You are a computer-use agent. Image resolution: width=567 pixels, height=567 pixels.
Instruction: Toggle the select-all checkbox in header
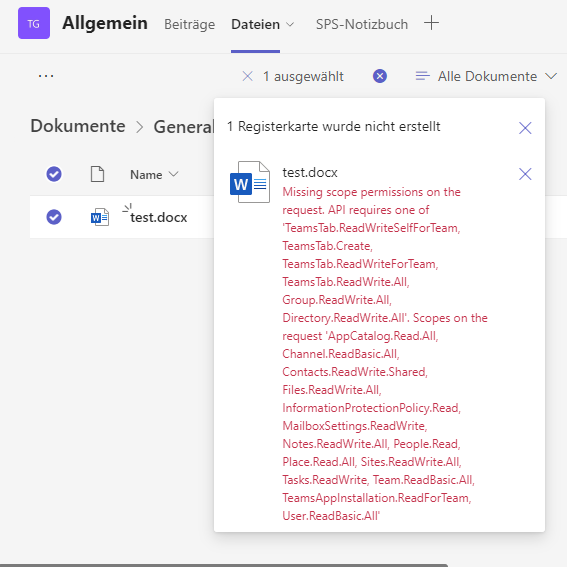[x=54, y=174]
